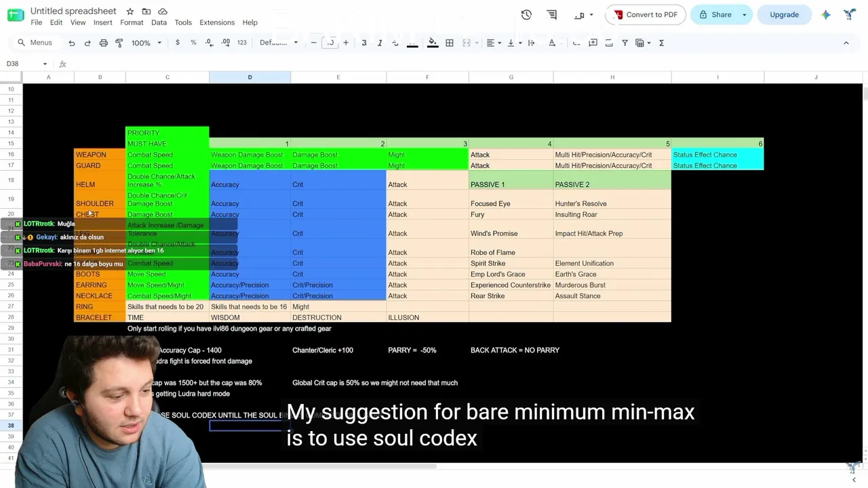The image size is (868, 488).
Task: Click the redo icon
Action: point(87,43)
